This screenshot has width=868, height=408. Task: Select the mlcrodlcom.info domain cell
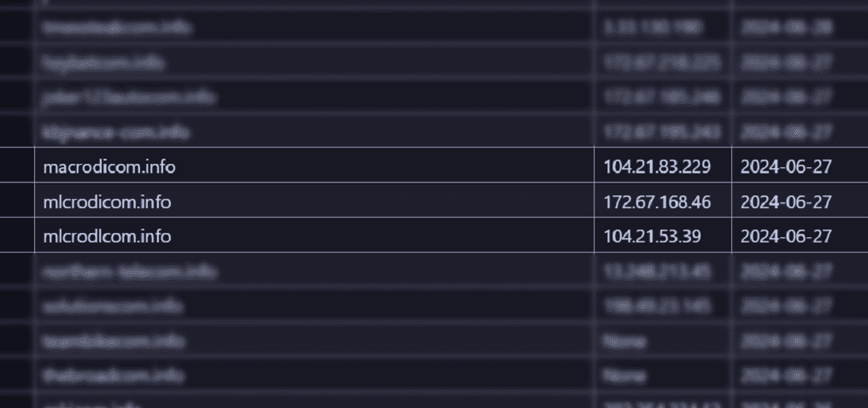[x=314, y=235]
